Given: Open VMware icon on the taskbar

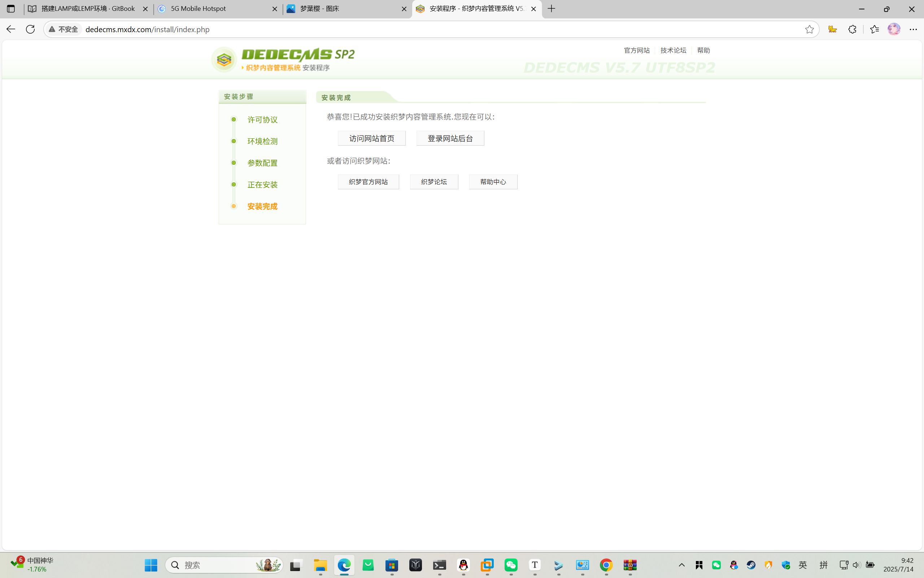Looking at the screenshot, I should pos(487,565).
